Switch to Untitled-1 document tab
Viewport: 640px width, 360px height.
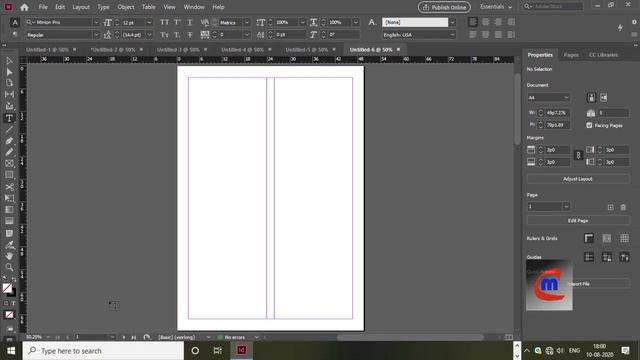point(48,50)
